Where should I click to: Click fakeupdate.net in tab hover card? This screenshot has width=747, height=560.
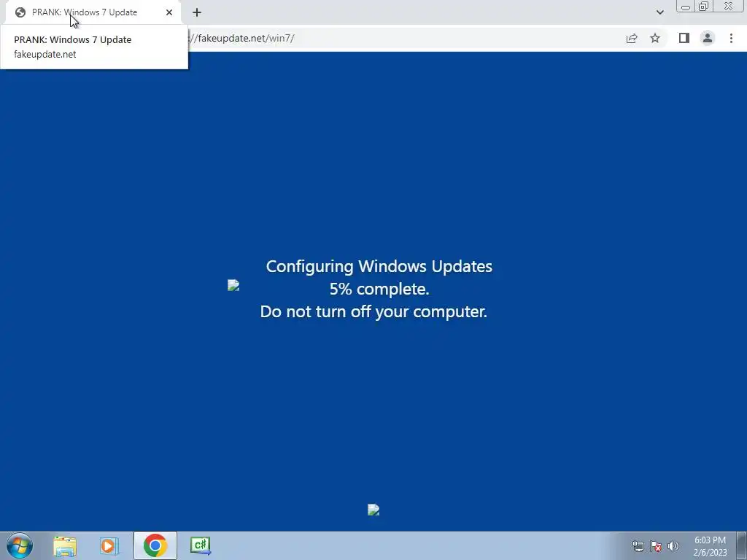click(x=44, y=54)
